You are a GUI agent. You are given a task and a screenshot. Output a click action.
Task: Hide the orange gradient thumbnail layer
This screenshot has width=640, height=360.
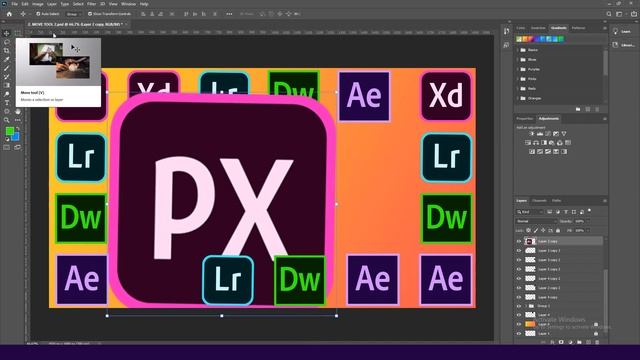(x=519, y=324)
